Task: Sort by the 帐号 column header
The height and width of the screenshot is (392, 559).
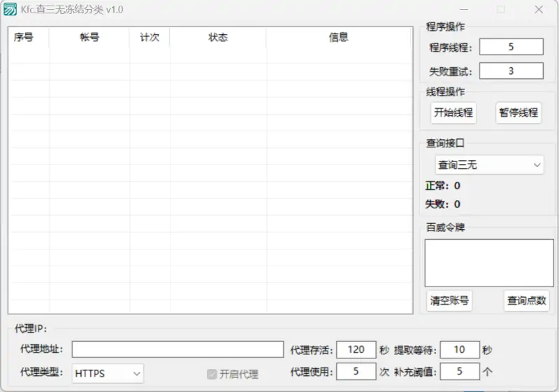Action: 89,38
